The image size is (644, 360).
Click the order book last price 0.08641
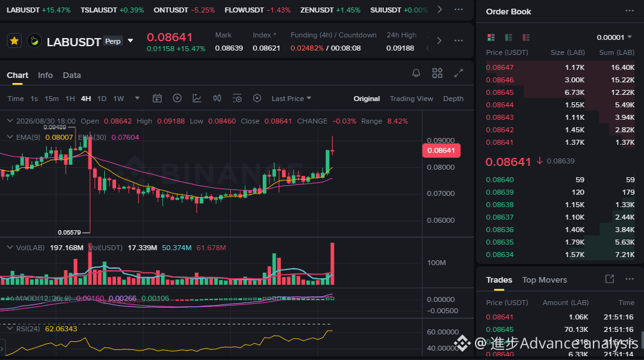pyautogui.click(x=508, y=162)
